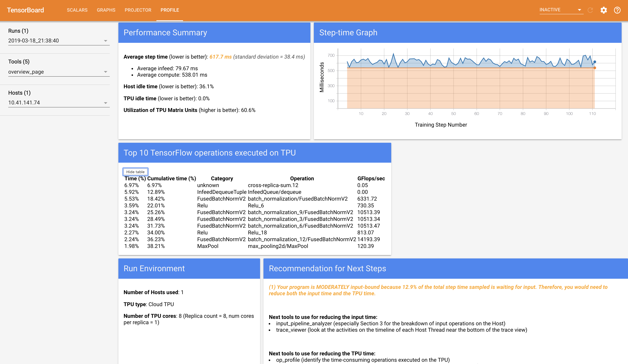Click the TensorBoard logo text
Image resolution: width=628 pixels, height=364 pixels.
pyautogui.click(x=25, y=10)
